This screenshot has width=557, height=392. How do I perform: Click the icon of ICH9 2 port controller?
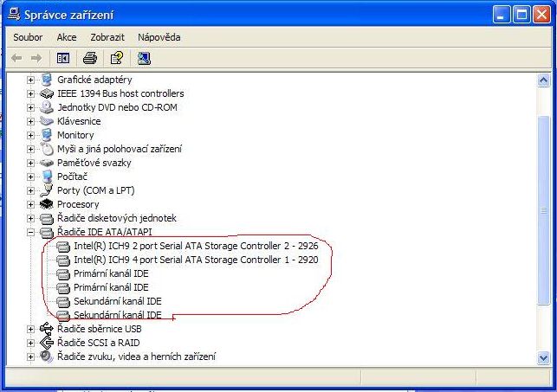click(x=63, y=247)
